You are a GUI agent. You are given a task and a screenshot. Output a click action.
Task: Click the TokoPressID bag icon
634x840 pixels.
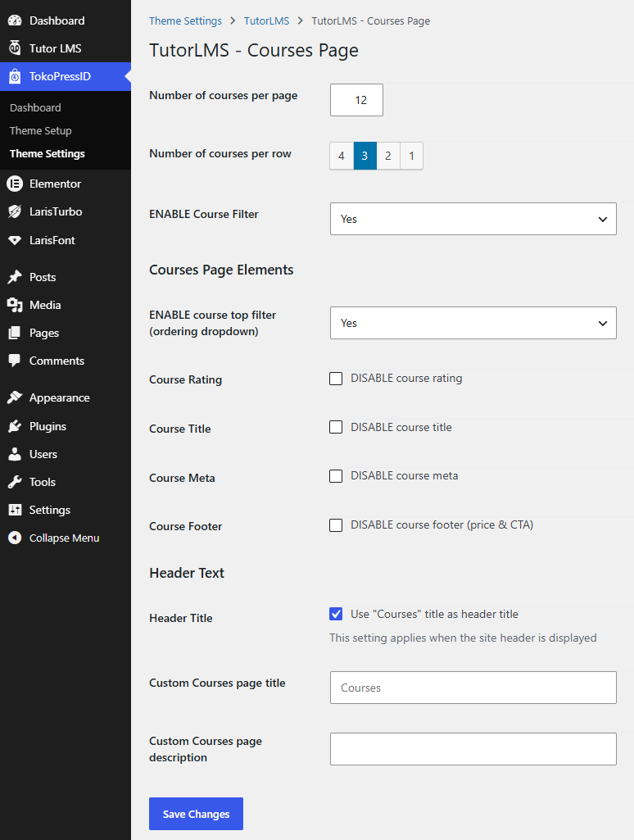[x=15, y=76]
